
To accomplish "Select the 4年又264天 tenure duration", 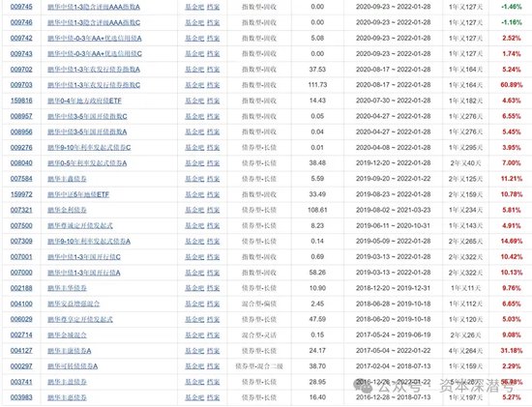I will click(465, 350).
